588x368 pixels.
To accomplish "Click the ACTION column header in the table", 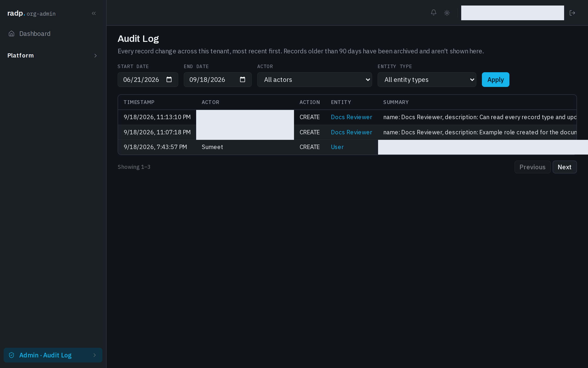I will [x=310, y=102].
